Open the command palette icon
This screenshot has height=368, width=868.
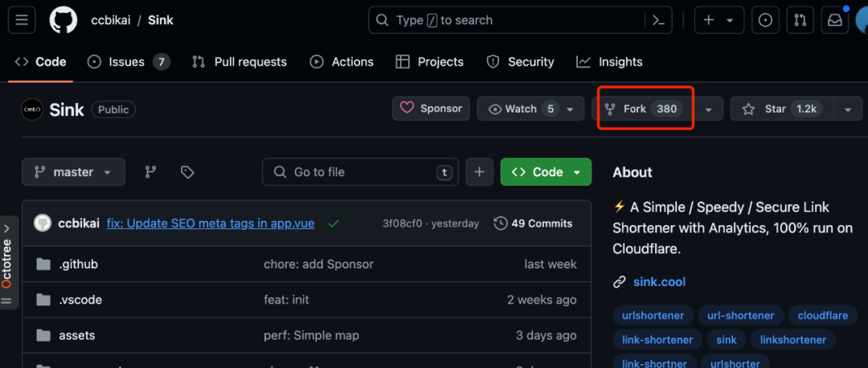[x=659, y=20]
